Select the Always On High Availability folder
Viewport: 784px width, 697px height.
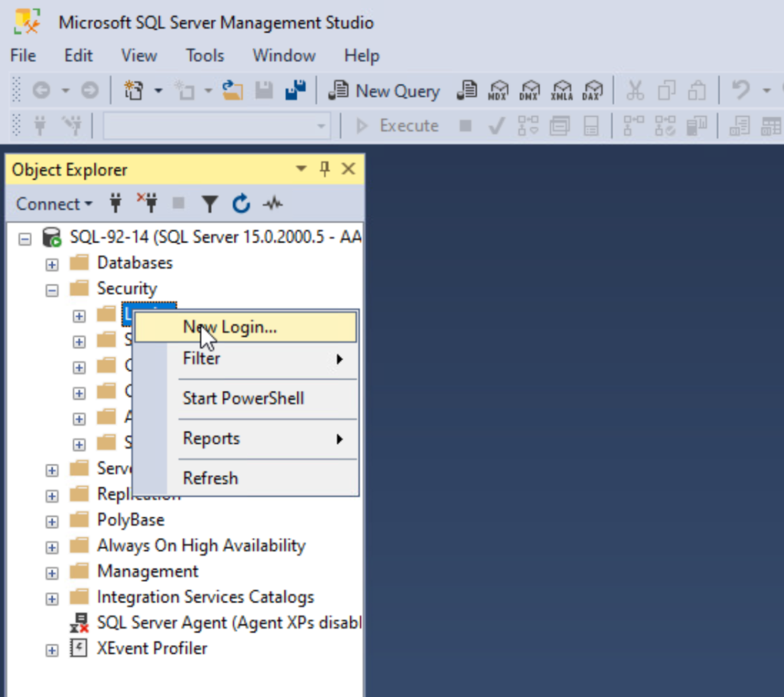click(x=201, y=545)
